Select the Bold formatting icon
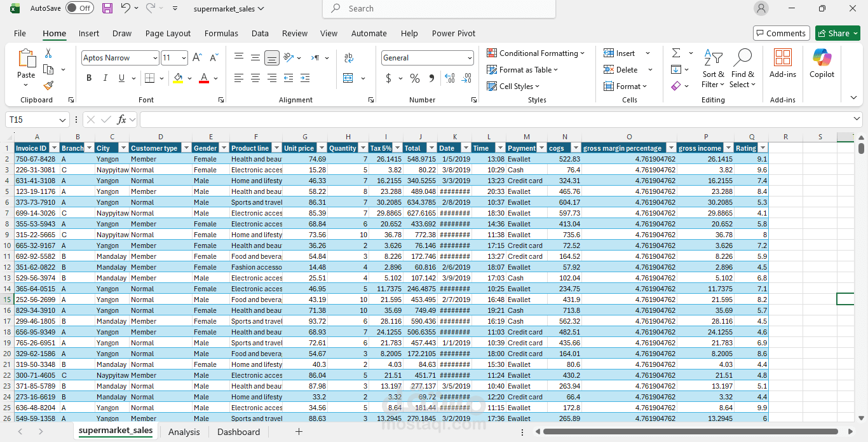This screenshot has width=868, height=442. tap(89, 78)
